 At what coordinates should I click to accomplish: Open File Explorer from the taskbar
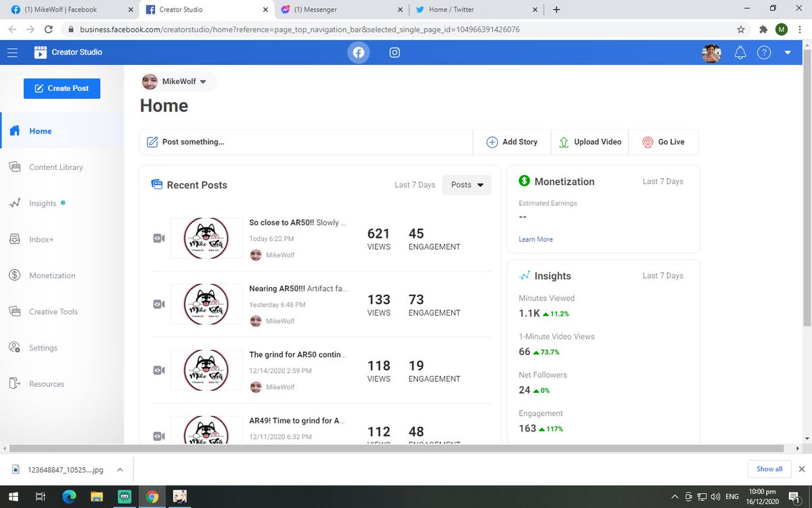click(x=96, y=496)
